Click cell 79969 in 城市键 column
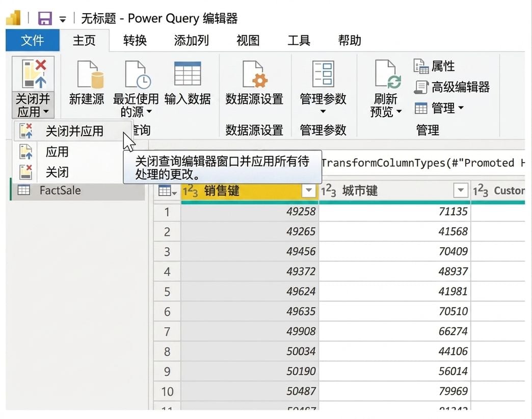The width and height of the screenshot is (532, 419). tap(394, 391)
